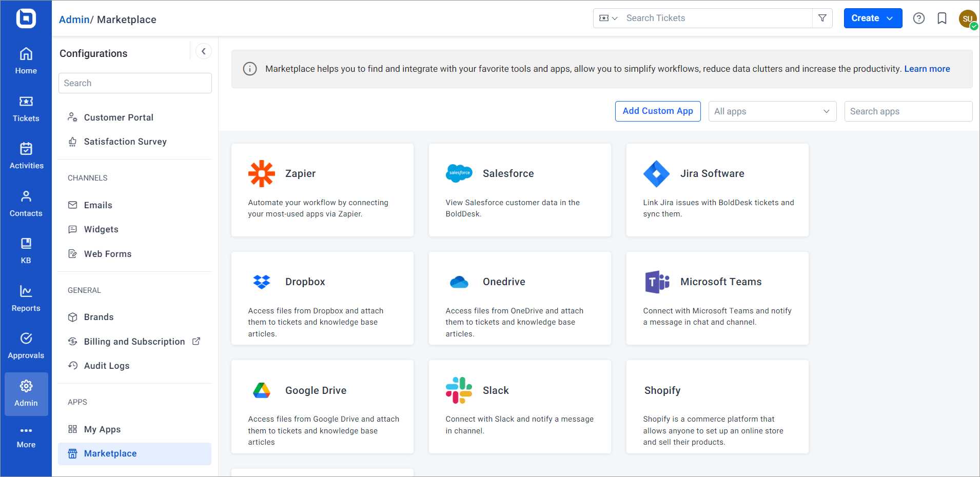Click the BoldDesk logo icon
This screenshot has height=477, width=980.
[x=26, y=18]
